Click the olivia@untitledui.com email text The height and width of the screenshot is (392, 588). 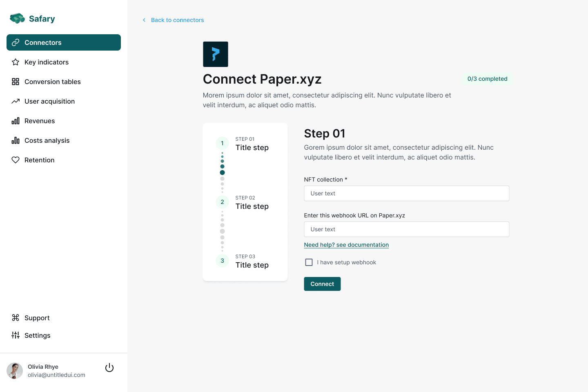(56, 375)
